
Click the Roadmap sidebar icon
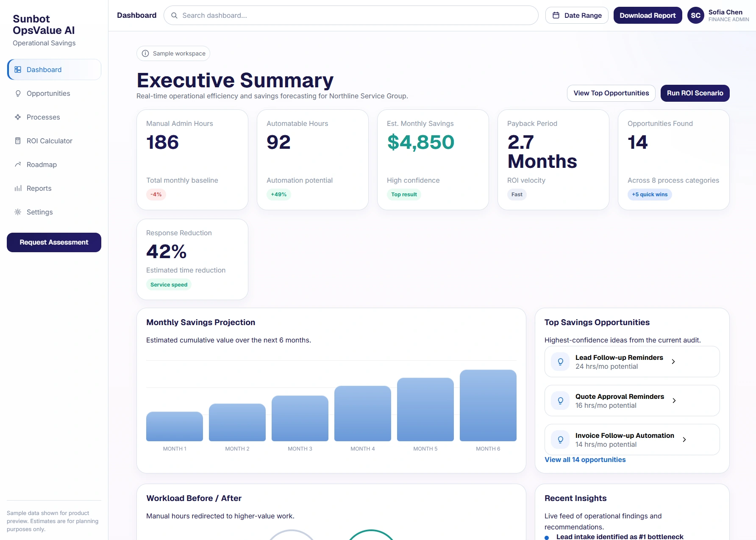[18, 164]
